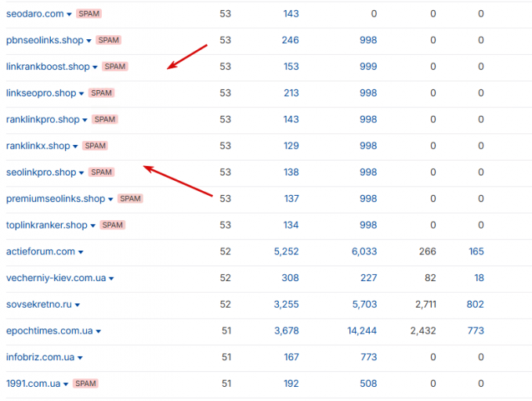Click value 999 in linkrankboost.shop row
The height and width of the screenshot is (401, 532).
(x=368, y=67)
